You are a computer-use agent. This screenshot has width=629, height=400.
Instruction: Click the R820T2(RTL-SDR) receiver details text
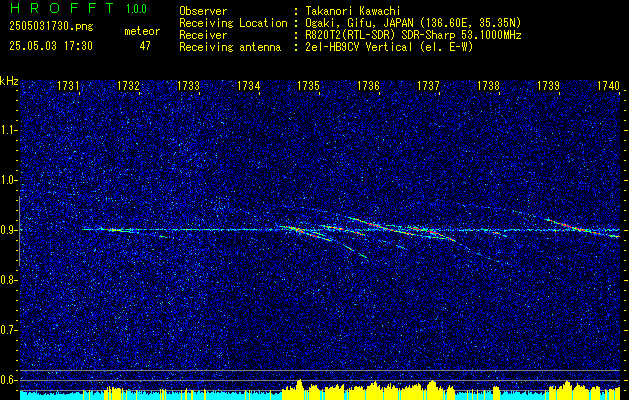[413, 35]
